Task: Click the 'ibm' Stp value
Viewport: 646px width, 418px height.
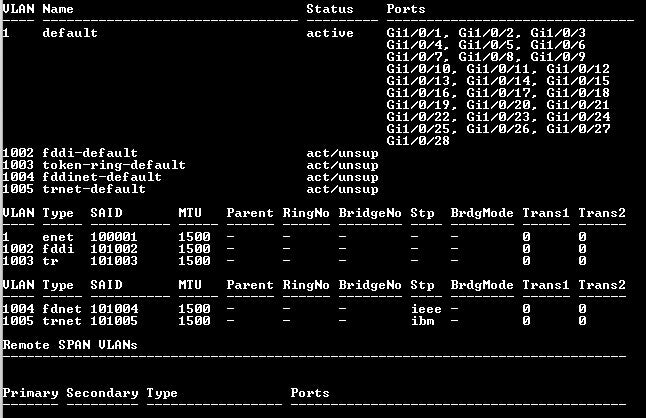Action: click(x=423, y=321)
